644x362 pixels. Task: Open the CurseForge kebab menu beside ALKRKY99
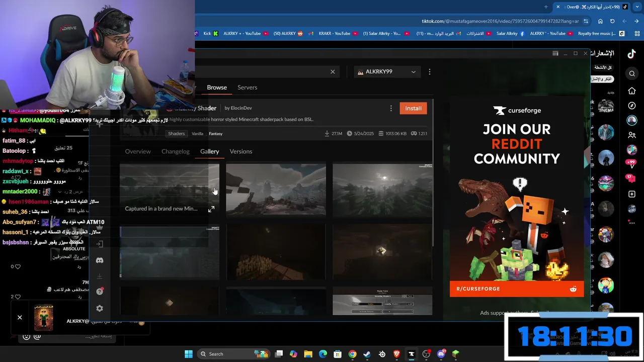click(x=429, y=72)
